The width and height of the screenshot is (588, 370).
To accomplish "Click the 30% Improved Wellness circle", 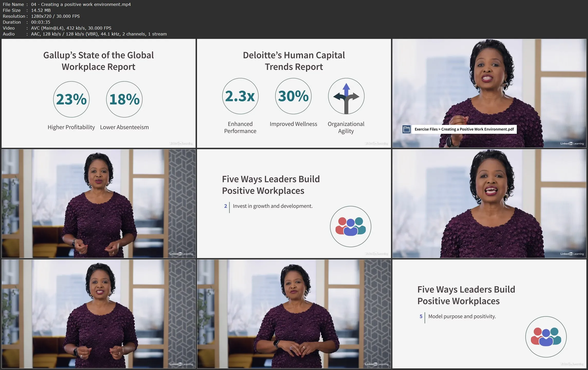I will click(x=293, y=96).
